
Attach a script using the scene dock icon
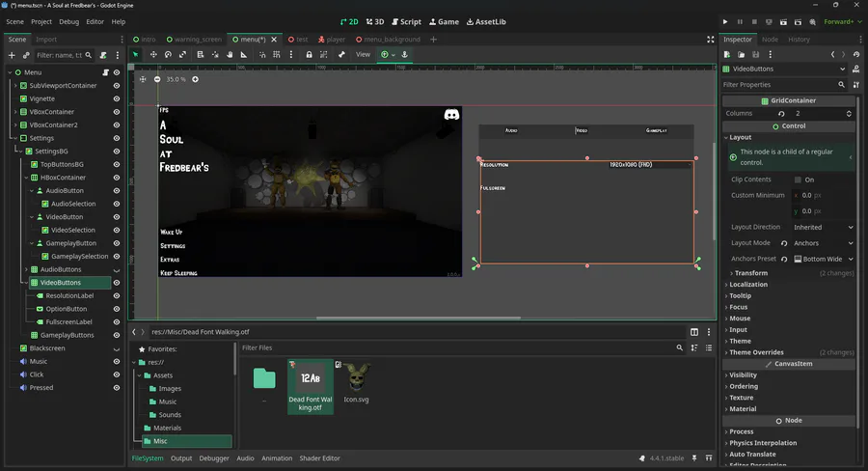coord(103,55)
